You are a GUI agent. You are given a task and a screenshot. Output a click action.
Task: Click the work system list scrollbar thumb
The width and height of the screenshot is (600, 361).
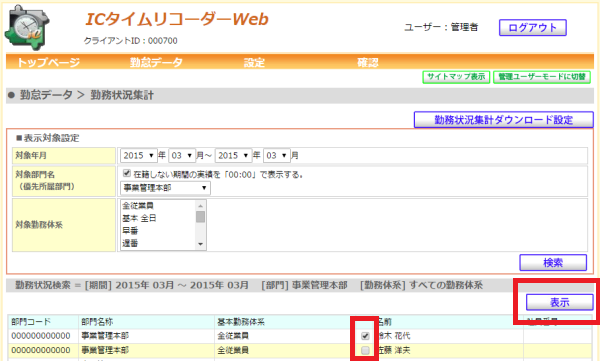(201, 217)
